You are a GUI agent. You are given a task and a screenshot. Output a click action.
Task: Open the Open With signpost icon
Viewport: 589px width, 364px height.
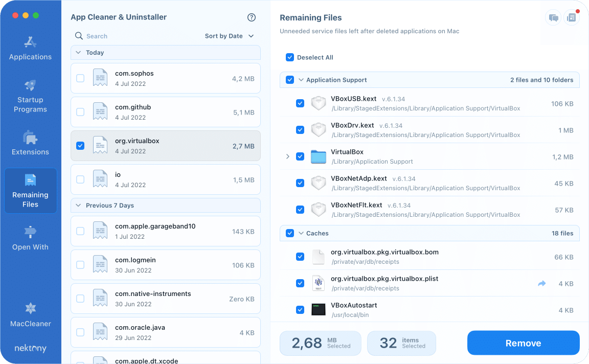tap(31, 232)
